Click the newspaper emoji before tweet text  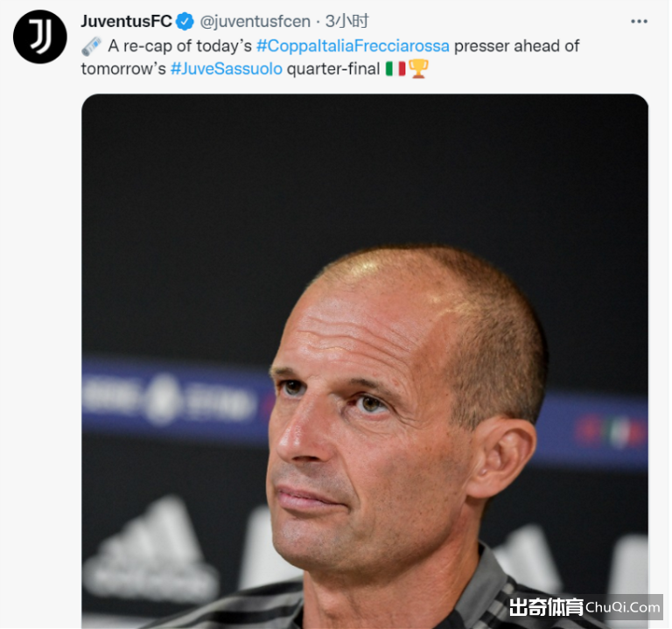coord(91,46)
